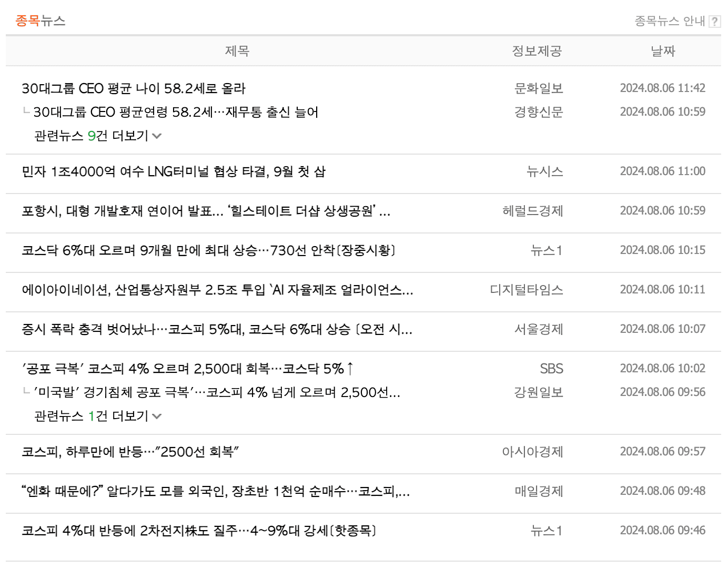Click the chevron next to 관련뉴스 9건 더보기
The height and width of the screenshot is (569, 728).
pos(156,136)
